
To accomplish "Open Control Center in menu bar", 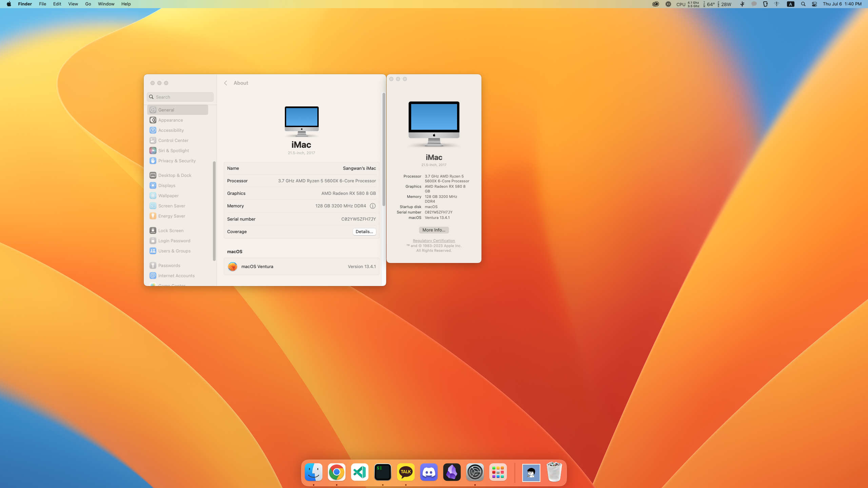I will [814, 4].
